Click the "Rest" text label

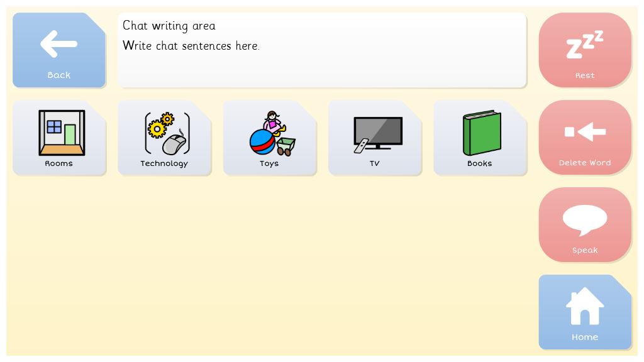point(585,75)
